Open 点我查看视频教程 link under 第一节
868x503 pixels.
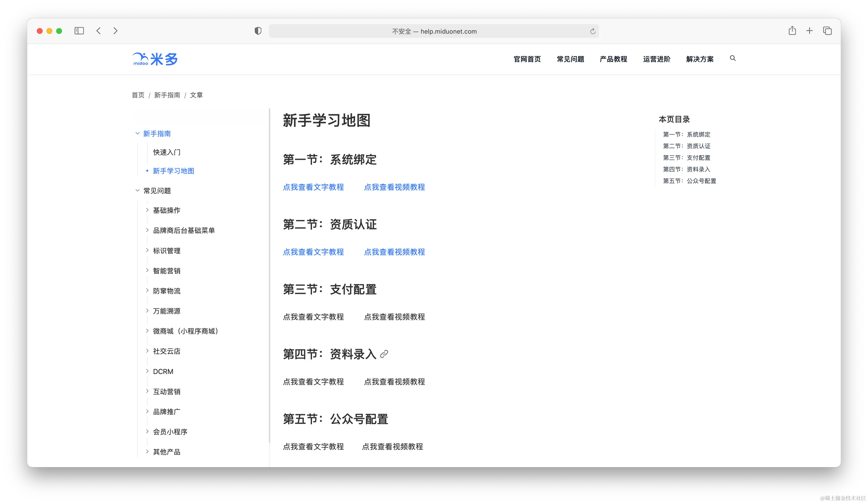[394, 187]
